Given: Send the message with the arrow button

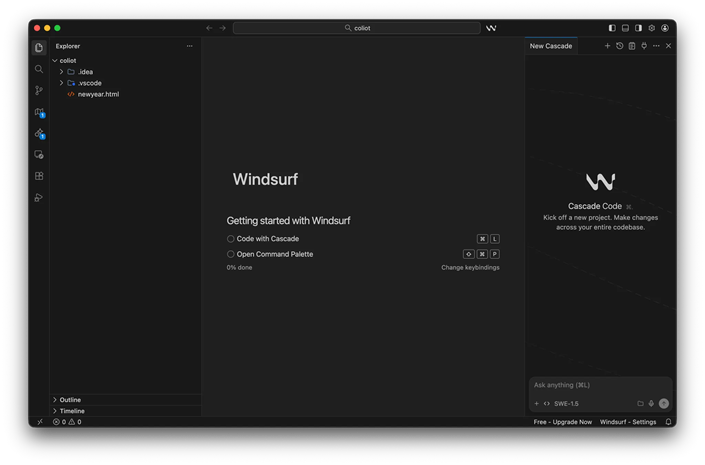Looking at the screenshot, I should pos(664,403).
